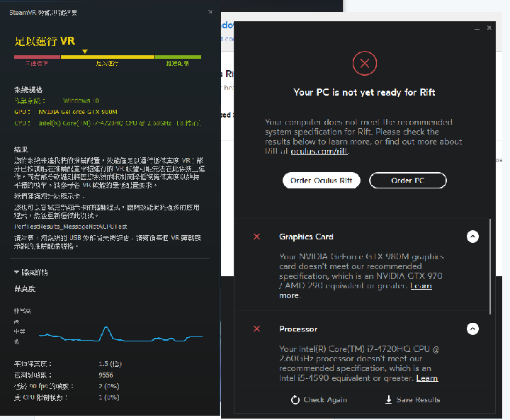Click red X icon beside Graphics Card

256,237
